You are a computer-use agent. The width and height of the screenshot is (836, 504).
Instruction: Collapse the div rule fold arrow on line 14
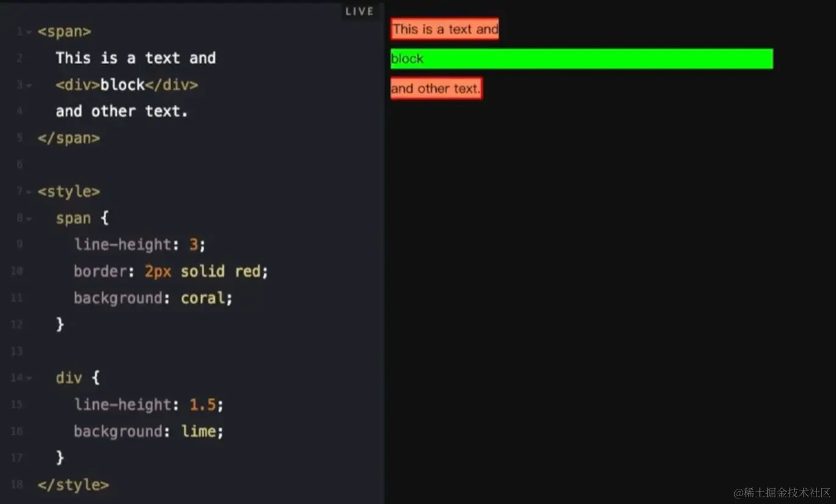29,378
